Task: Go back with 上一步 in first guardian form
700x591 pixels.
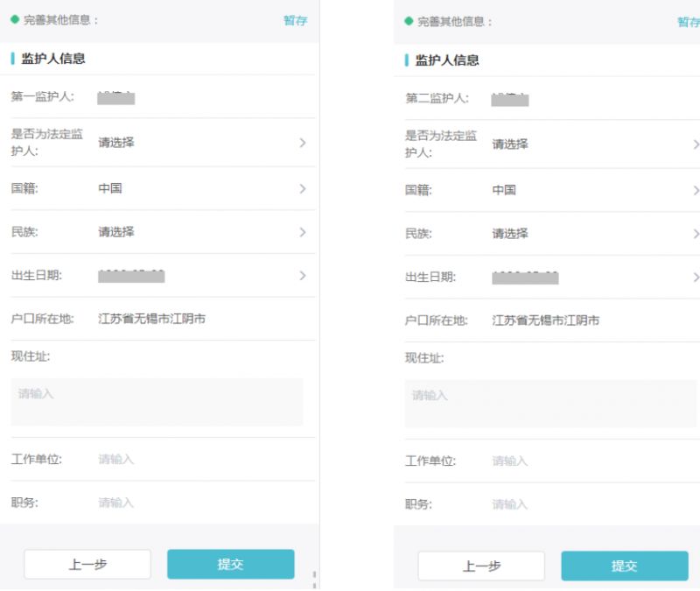Action: (87, 565)
